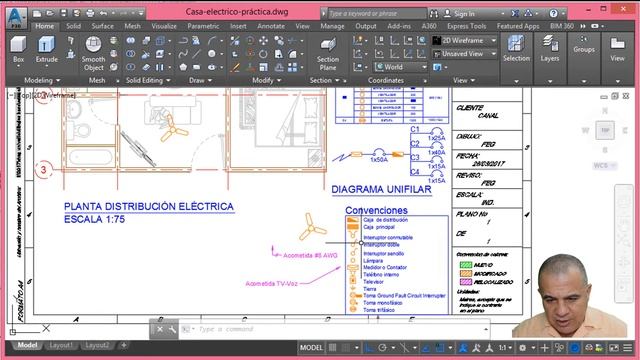Switch to the Layout1 tab
This screenshot has height=360, width=640.
pyautogui.click(x=61, y=345)
